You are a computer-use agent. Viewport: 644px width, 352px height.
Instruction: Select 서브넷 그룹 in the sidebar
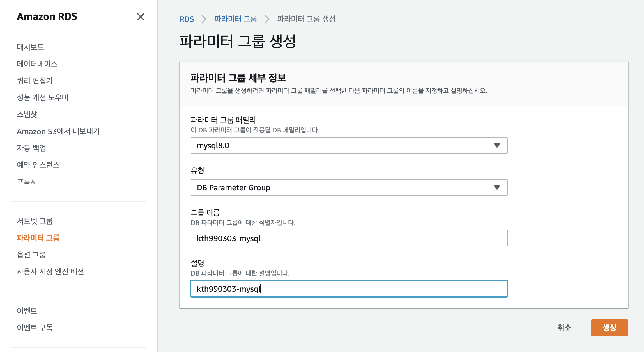coord(35,221)
